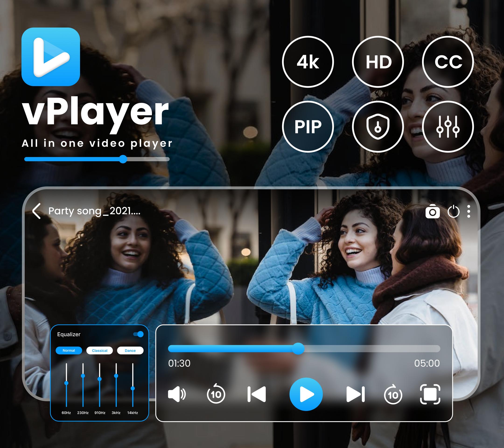Select the Classical equalizer preset
The height and width of the screenshot is (448, 504).
[100, 350]
